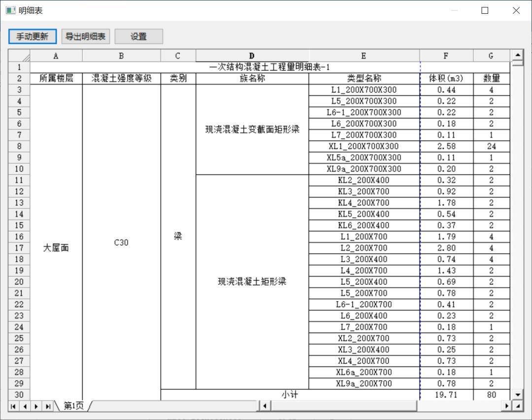Click cell XL9a_200X700
The height and width of the screenshot is (420, 532).
click(364, 384)
